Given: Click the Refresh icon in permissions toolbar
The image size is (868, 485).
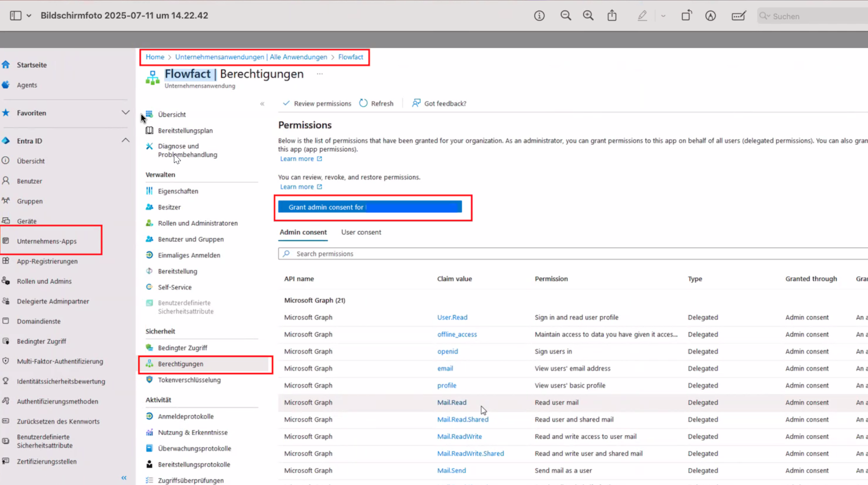Looking at the screenshot, I should click(x=363, y=103).
